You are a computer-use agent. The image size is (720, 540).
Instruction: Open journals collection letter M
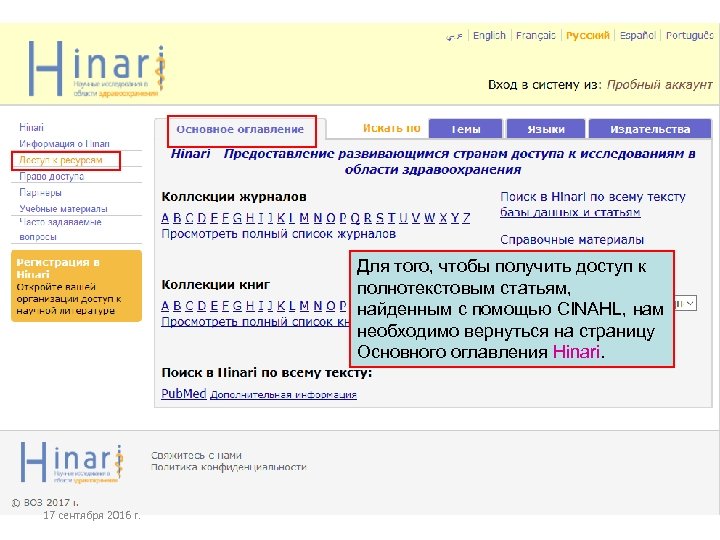[304, 218]
